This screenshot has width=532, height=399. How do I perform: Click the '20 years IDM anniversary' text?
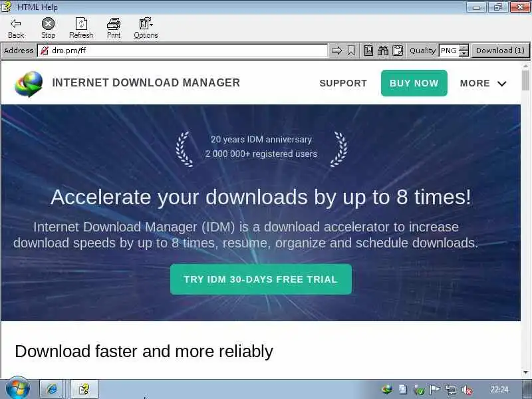click(x=261, y=140)
